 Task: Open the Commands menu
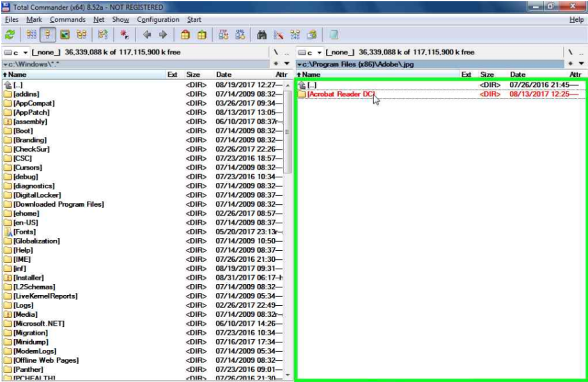[x=67, y=20]
